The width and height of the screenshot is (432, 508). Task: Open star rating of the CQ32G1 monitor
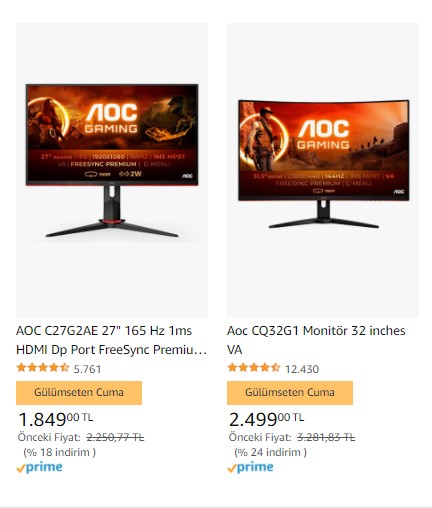pos(254,368)
